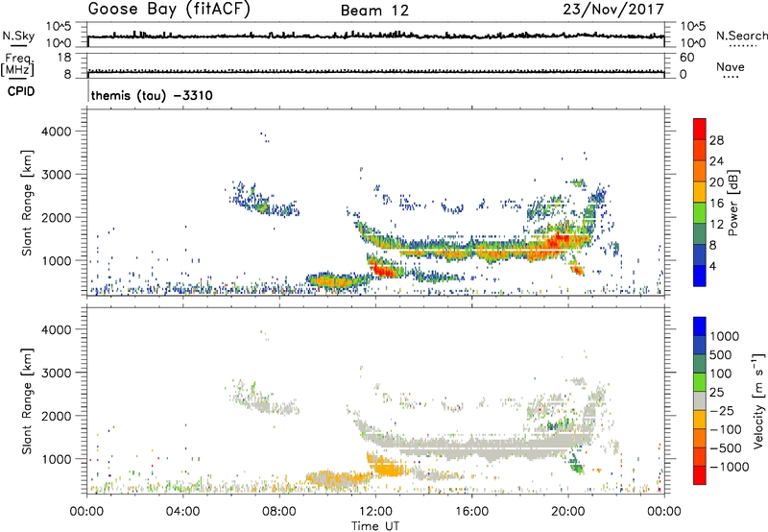Pick the blue top segment of velocity colorbar

pos(700,326)
